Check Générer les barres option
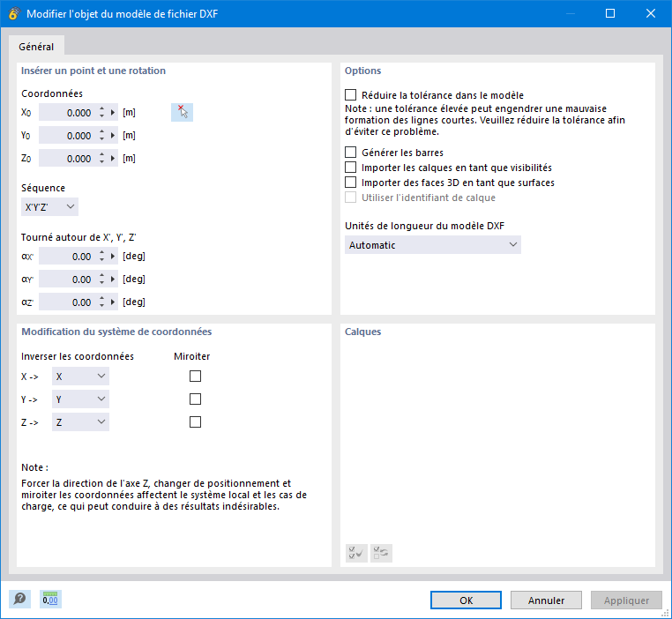 coord(351,152)
